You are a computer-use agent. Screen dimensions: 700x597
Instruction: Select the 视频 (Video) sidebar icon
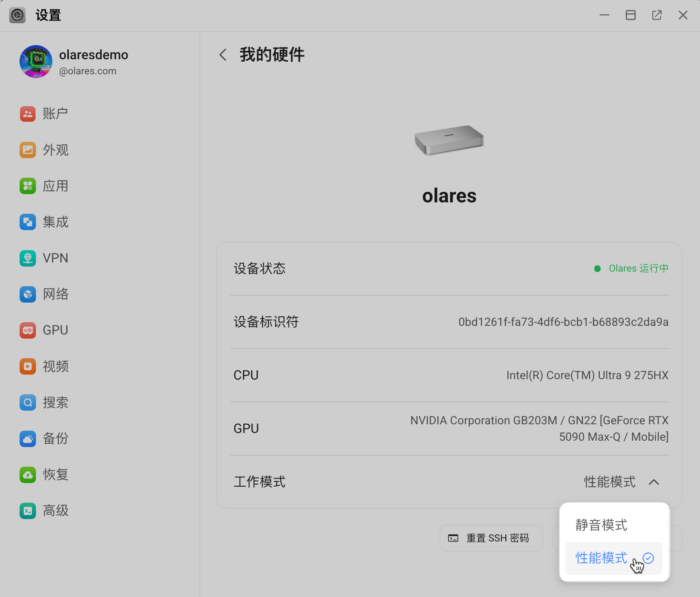[28, 366]
